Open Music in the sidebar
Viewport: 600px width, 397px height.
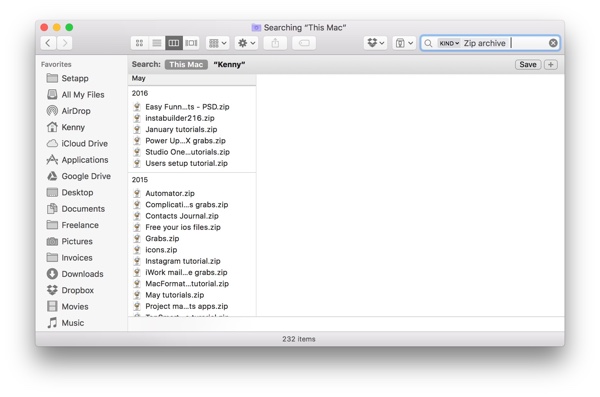coord(65,323)
